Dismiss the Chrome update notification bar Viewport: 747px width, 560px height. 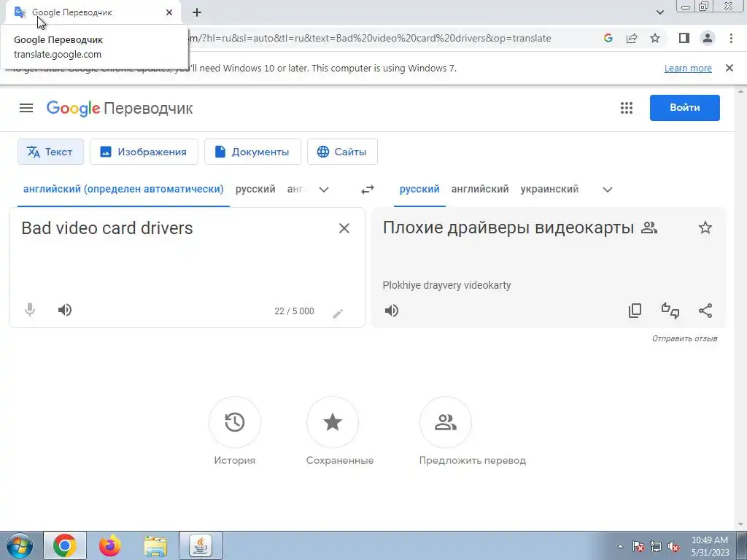tap(729, 68)
